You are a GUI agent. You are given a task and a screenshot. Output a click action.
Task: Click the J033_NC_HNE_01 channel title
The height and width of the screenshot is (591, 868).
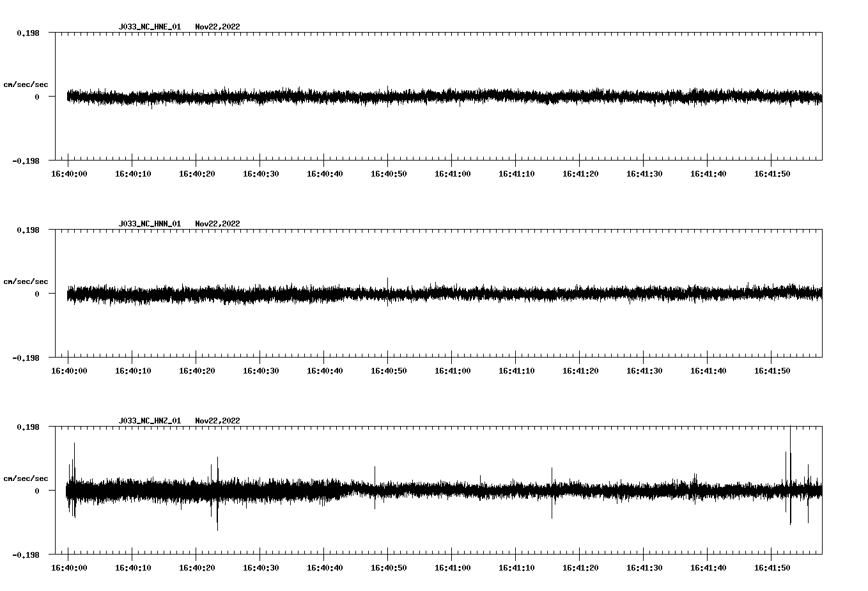coord(150,27)
